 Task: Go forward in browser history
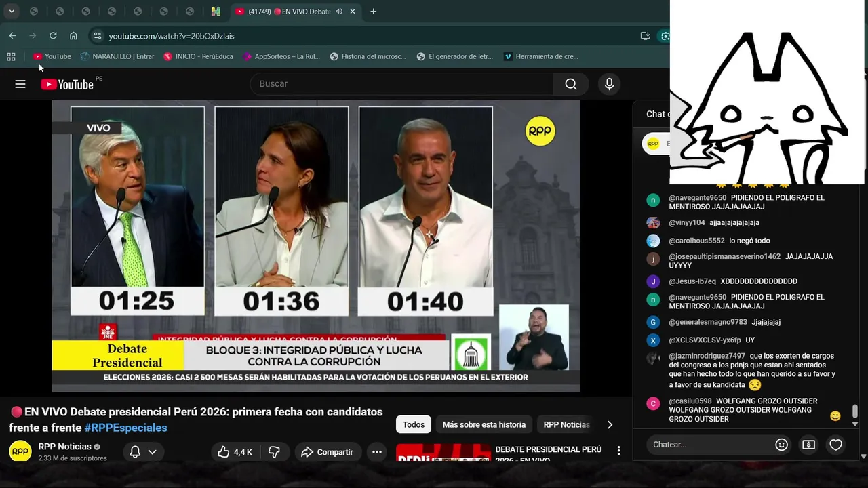(x=33, y=35)
